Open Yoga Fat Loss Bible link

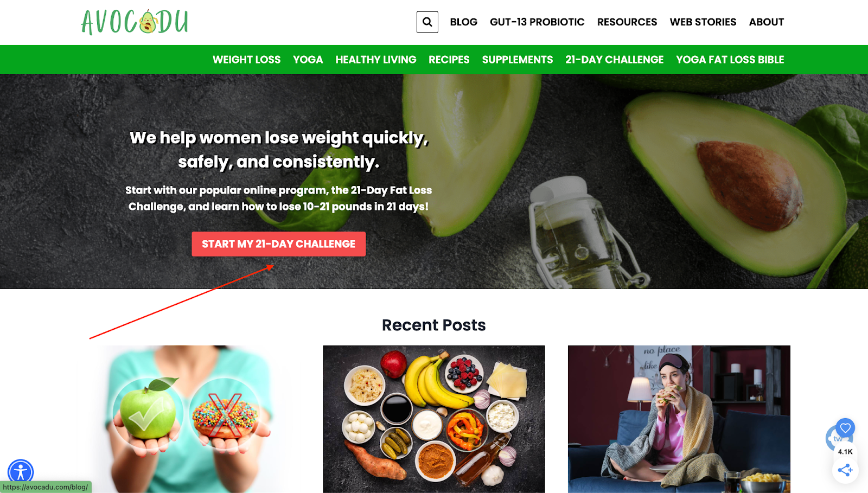click(x=730, y=60)
